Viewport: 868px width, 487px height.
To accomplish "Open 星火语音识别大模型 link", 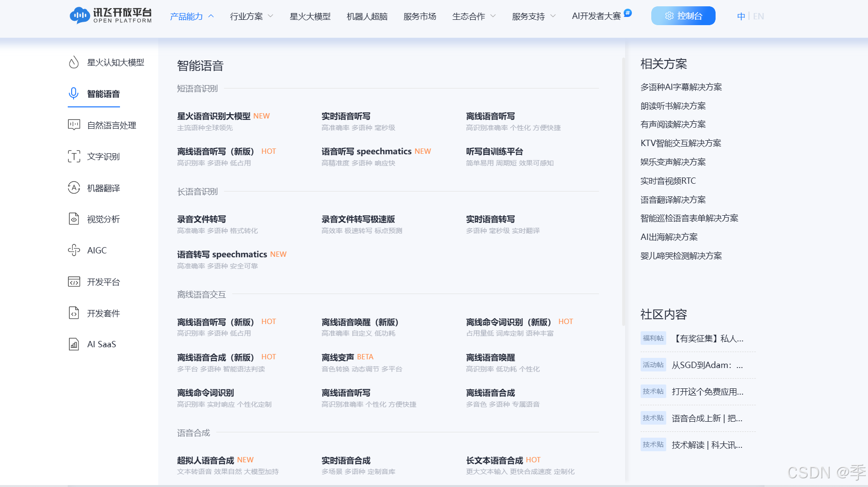I will point(214,116).
